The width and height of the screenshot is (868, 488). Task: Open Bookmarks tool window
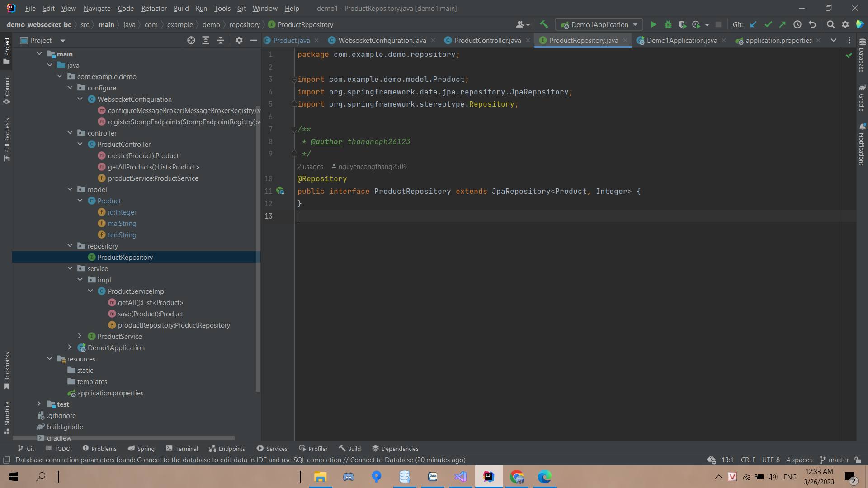coord(7,371)
